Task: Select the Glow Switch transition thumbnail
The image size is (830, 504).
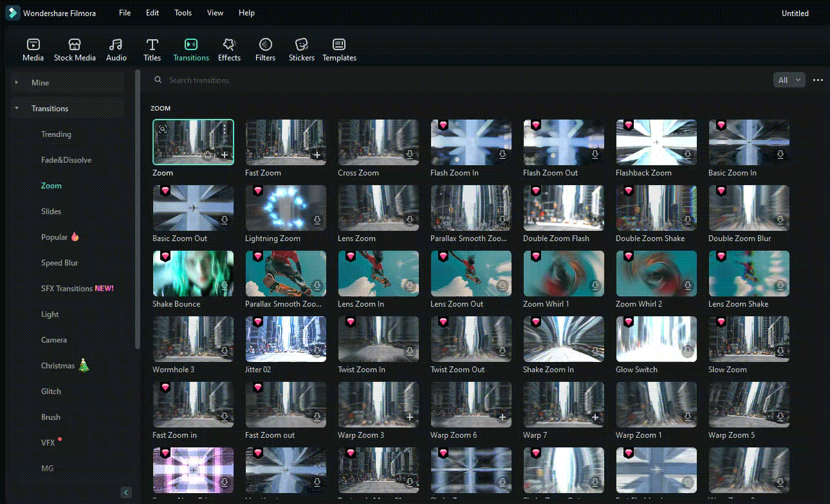Action: click(x=656, y=339)
